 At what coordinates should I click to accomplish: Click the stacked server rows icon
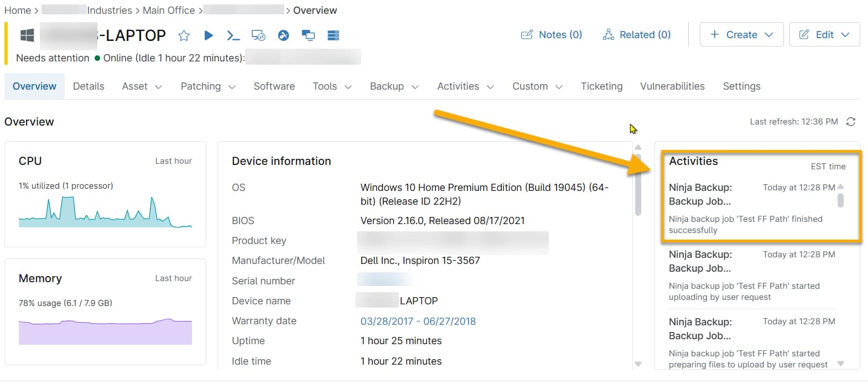point(333,36)
